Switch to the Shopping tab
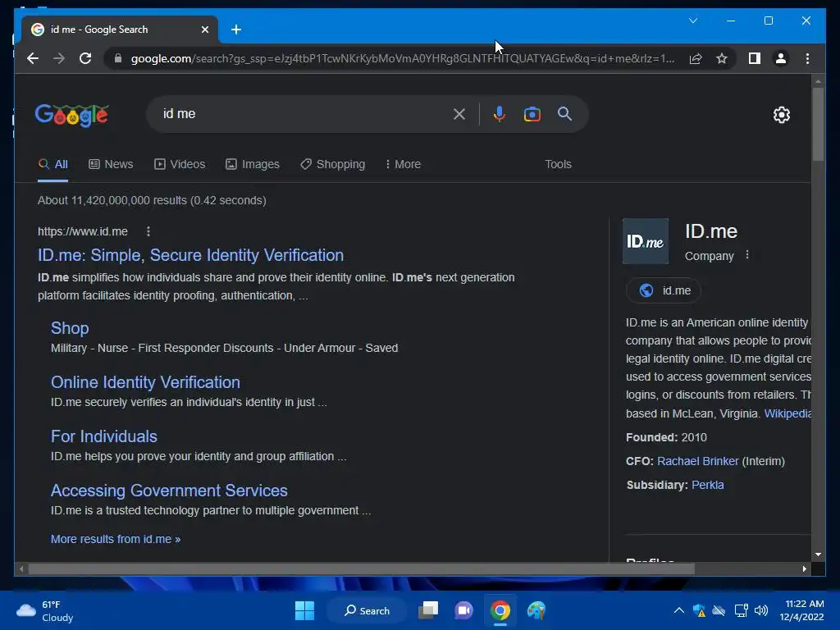The width and height of the screenshot is (840, 630). (x=333, y=164)
